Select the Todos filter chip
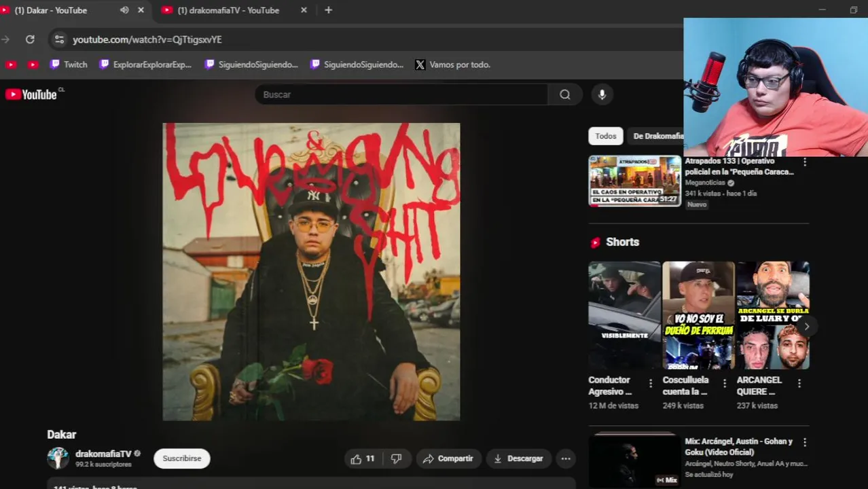This screenshot has height=489, width=868. tap(606, 136)
